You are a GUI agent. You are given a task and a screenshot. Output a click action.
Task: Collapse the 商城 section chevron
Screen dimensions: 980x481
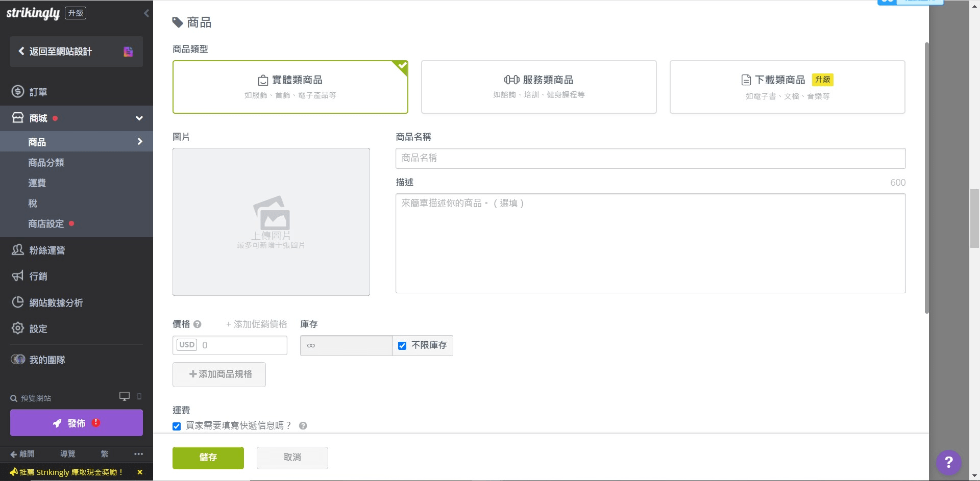point(139,118)
